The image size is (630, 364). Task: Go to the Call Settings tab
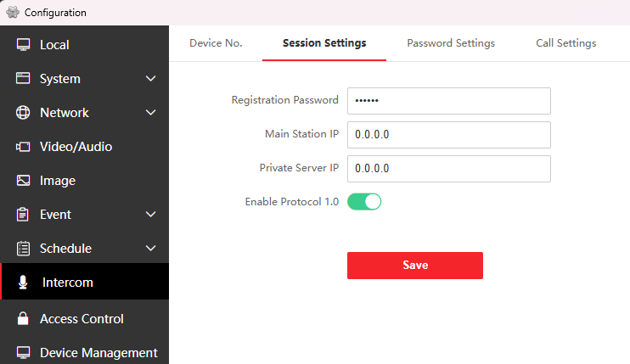[x=565, y=43]
